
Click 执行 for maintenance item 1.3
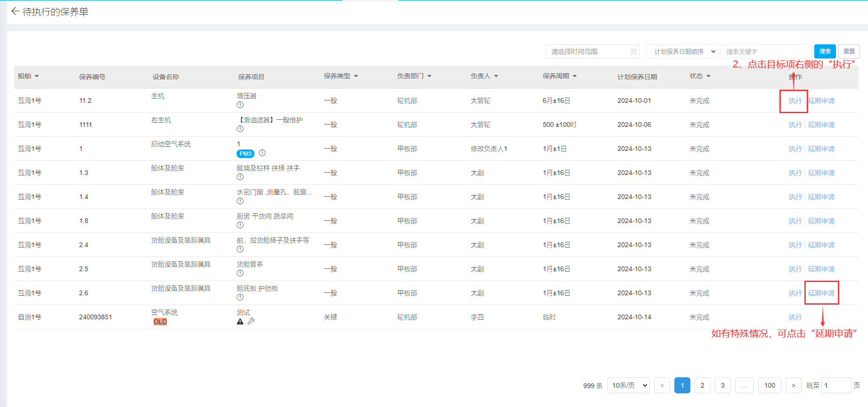coord(795,173)
